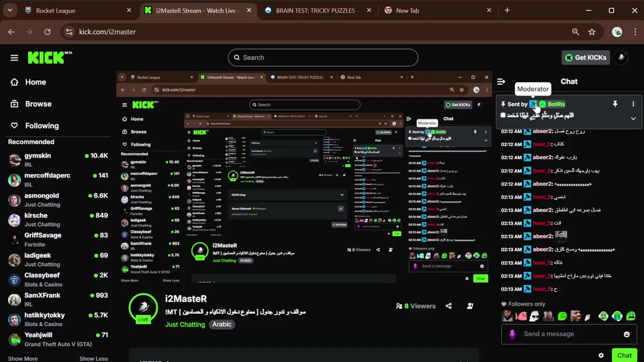Click the Send a message input field
This screenshot has height=362, width=644.
[x=569, y=334]
